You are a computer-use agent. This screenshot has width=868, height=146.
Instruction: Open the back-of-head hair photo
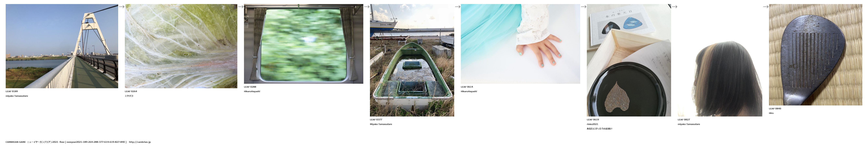pos(720,60)
